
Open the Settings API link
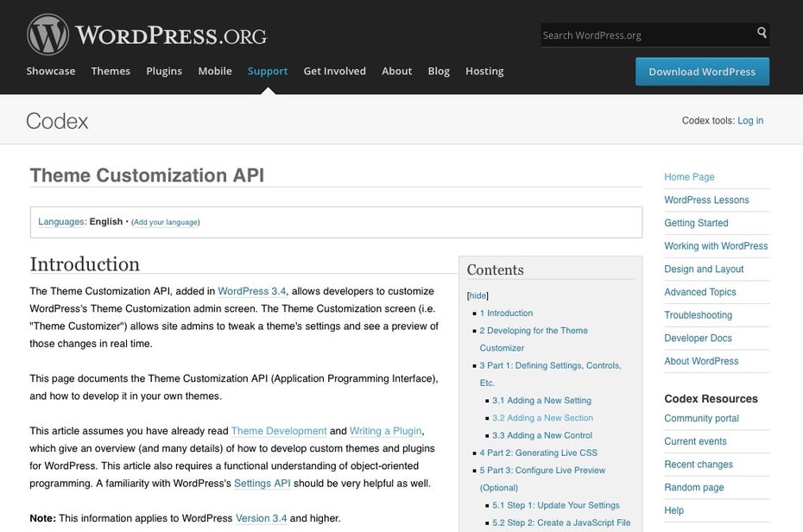[262, 483]
